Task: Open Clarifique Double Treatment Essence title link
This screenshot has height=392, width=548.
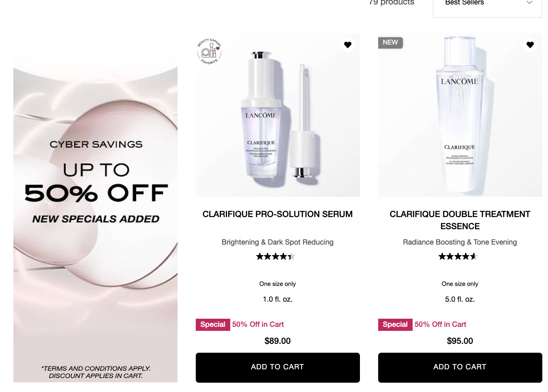Action: pos(460,220)
